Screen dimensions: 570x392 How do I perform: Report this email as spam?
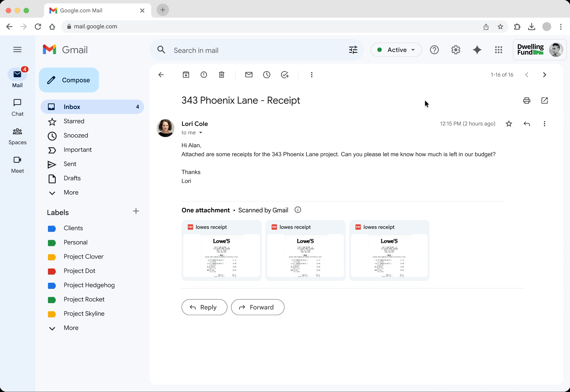pyautogui.click(x=204, y=75)
